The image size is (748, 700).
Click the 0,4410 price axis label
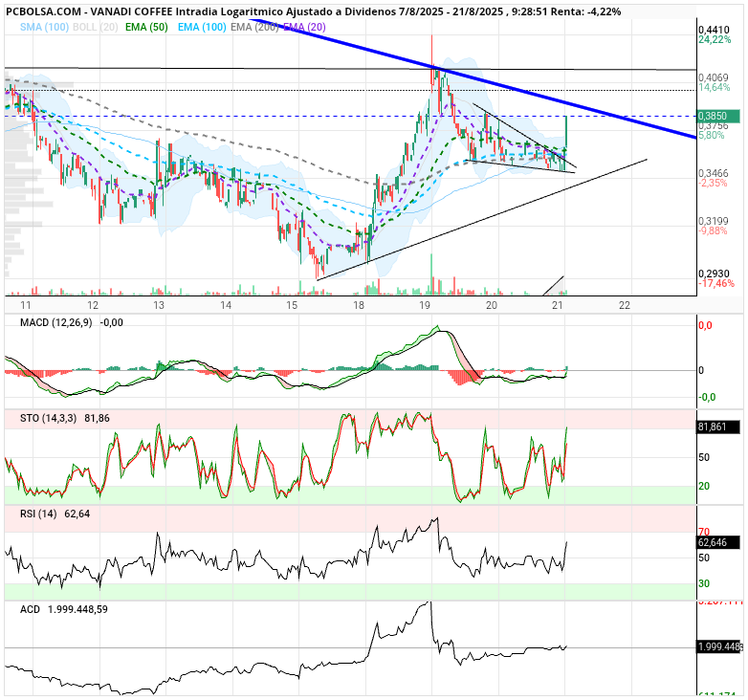click(714, 30)
